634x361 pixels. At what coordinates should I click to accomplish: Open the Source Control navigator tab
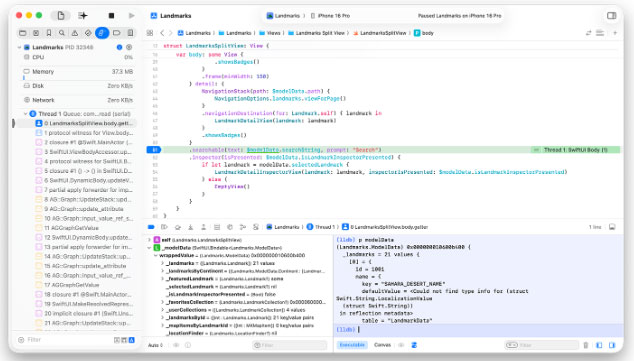coord(36,33)
